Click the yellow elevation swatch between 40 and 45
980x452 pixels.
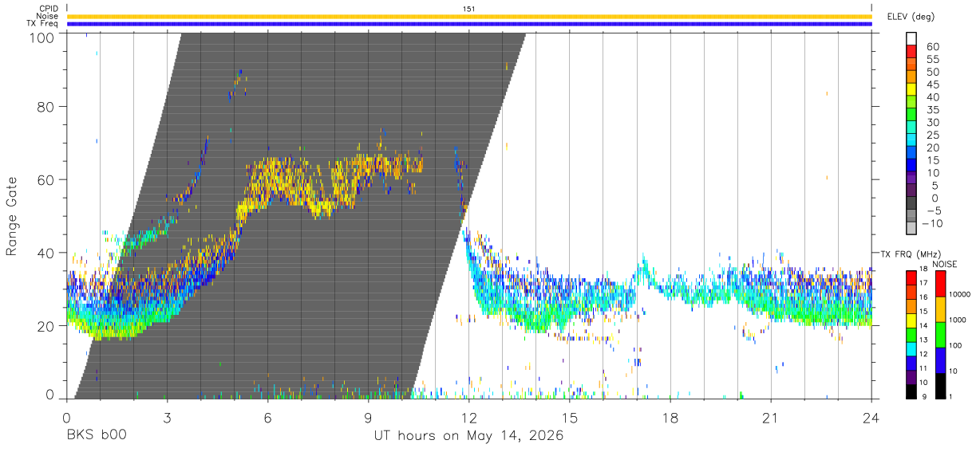tap(911, 90)
